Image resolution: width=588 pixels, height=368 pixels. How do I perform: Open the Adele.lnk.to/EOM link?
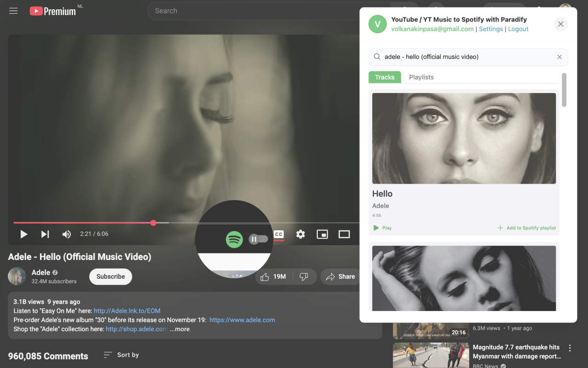point(127,311)
